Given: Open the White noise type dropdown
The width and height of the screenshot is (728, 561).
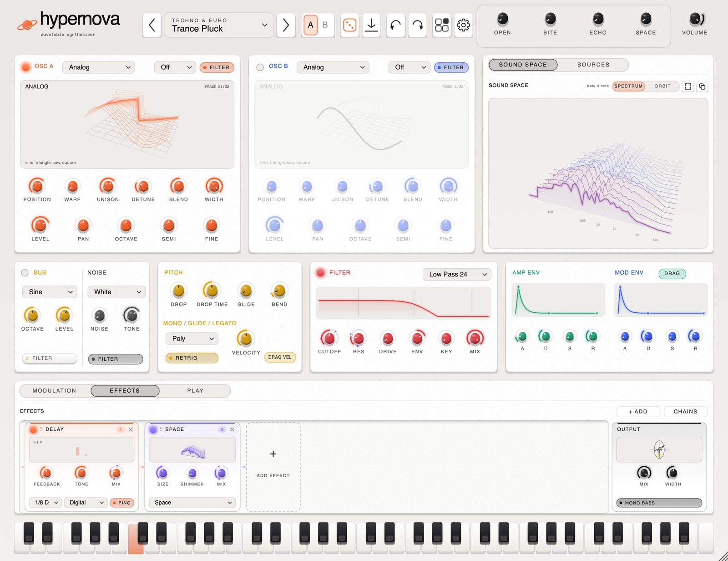Looking at the screenshot, I should (x=116, y=292).
